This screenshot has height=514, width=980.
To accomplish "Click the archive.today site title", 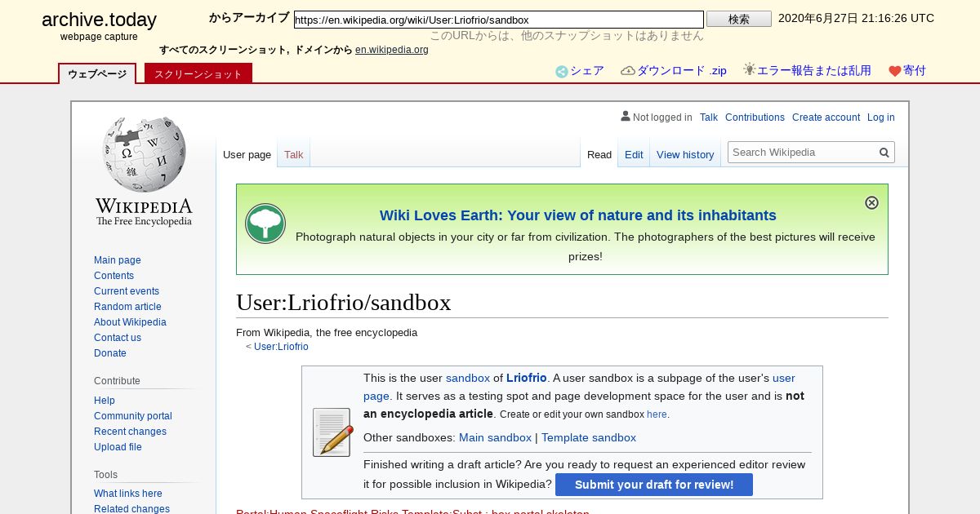I will pos(99,20).
